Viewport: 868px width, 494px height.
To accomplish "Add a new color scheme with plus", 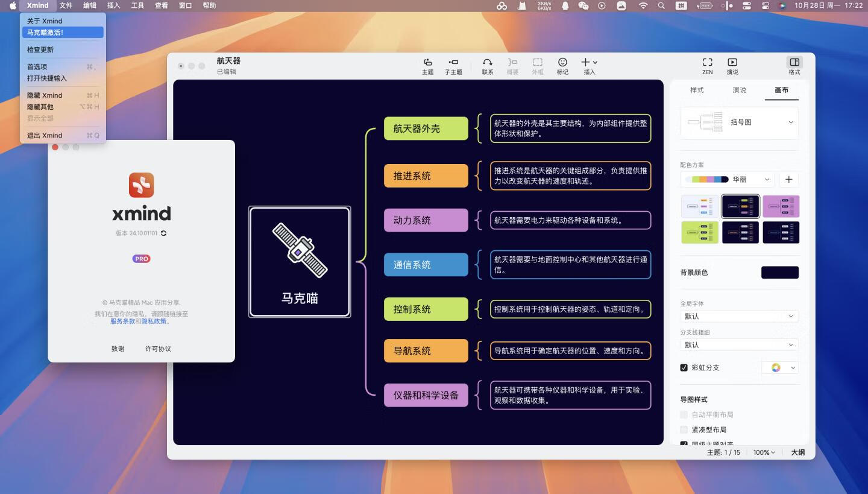I will 788,179.
